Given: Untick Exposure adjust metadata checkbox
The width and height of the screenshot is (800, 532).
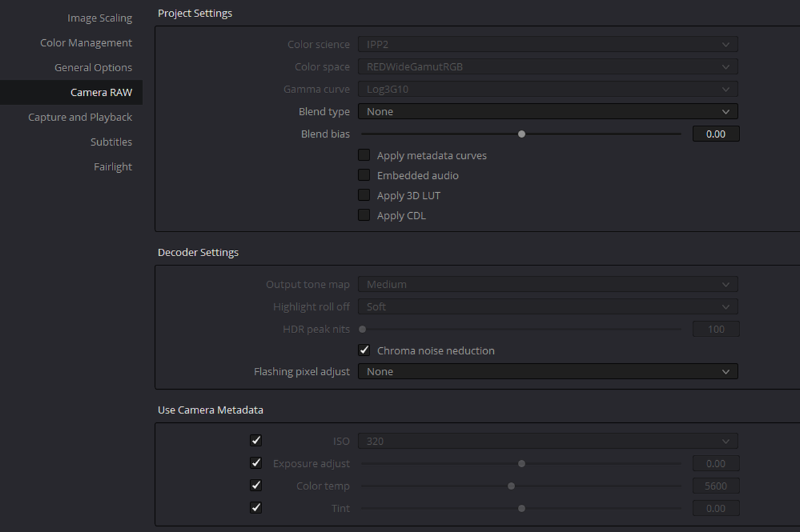Looking at the screenshot, I should (256, 463).
